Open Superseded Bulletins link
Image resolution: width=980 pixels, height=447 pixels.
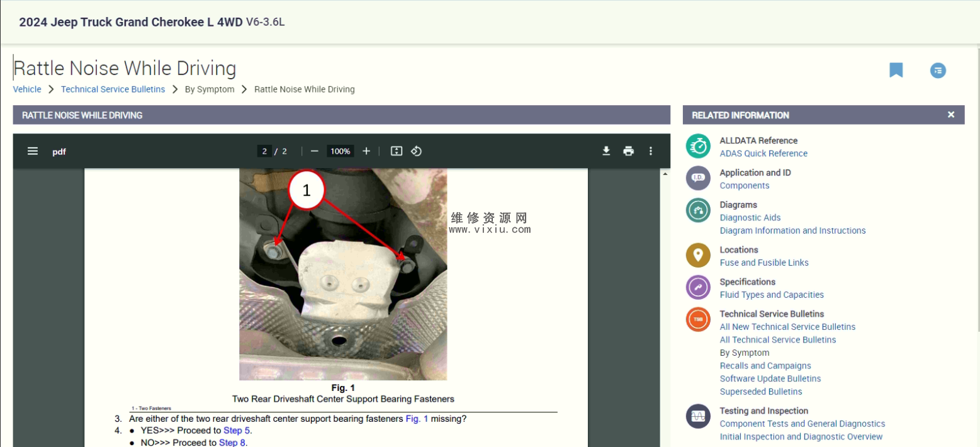(x=761, y=392)
